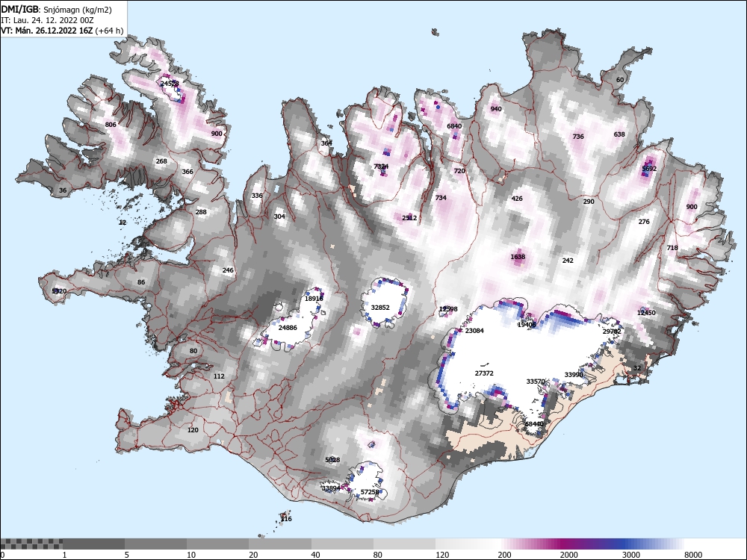This screenshot has width=747, height=560.
Task: Click the gray legend swatch between 5 and 10
Action: coord(156,544)
